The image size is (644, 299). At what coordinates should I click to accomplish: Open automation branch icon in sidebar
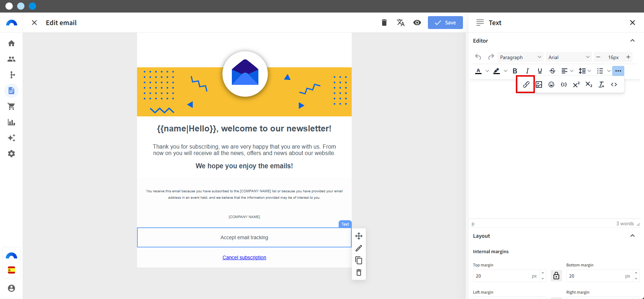click(12, 75)
